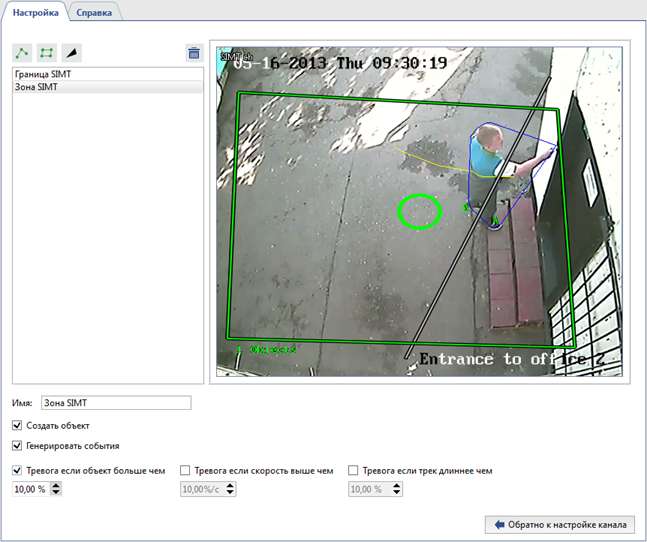This screenshot has height=542, width=647.
Task: Increase object size threshold with up arrow
Action: point(56,485)
